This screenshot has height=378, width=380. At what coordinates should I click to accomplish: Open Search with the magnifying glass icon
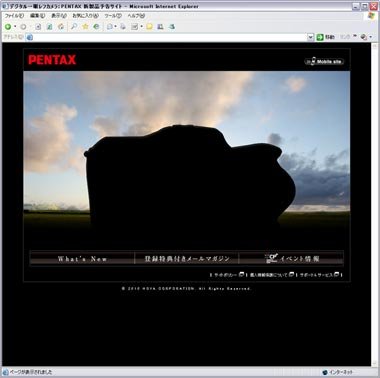[74, 27]
